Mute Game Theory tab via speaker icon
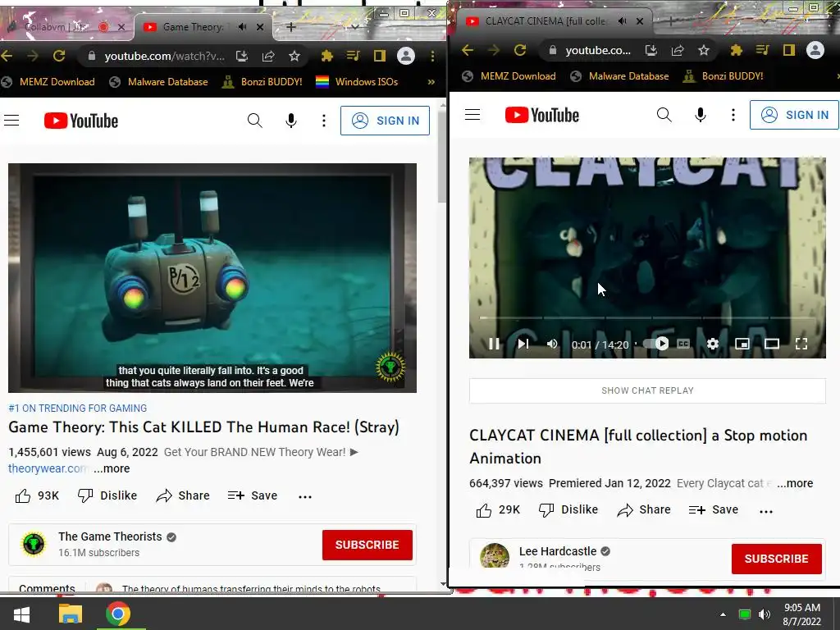Viewport: 840px width, 630px height. [x=242, y=27]
